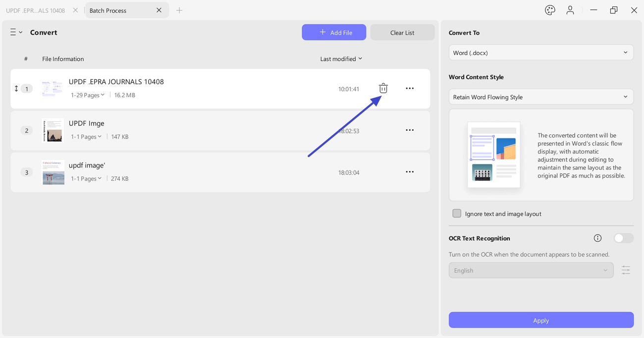
Task: Select the updf image' thumbnail
Action: coord(53,172)
